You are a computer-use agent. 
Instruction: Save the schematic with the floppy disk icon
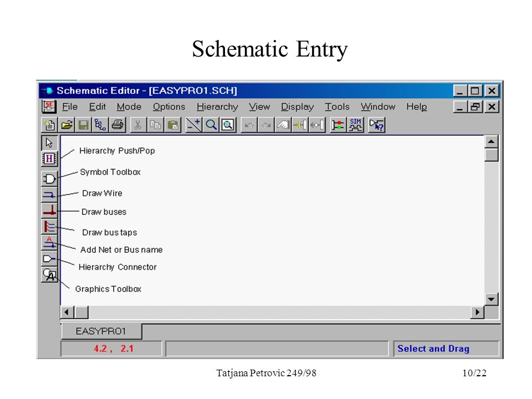pos(84,125)
